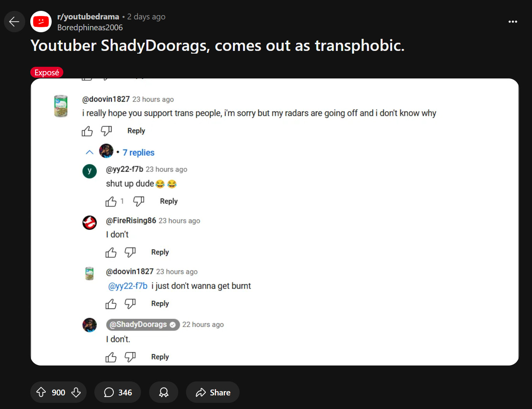Reply to FireRising86's comment
Screen dimensions: 532x409
coord(160,252)
